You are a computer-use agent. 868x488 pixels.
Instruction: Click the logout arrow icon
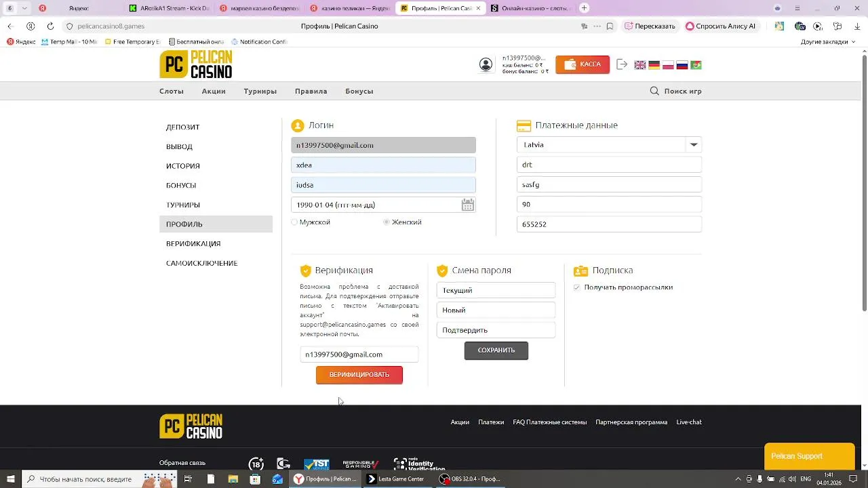[x=622, y=64]
